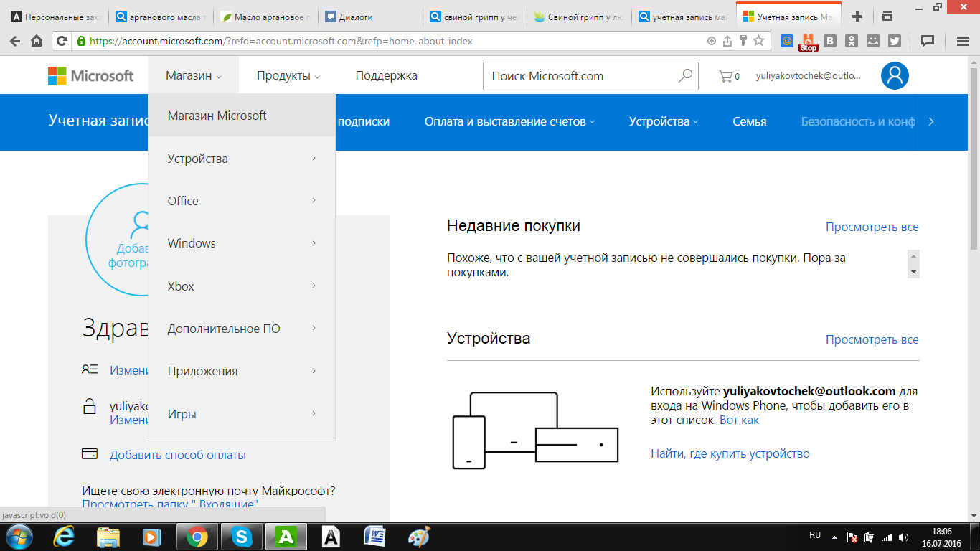Expand the Xbox submenu
Image resolution: width=980 pixels, height=551 pixels.
tap(242, 286)
